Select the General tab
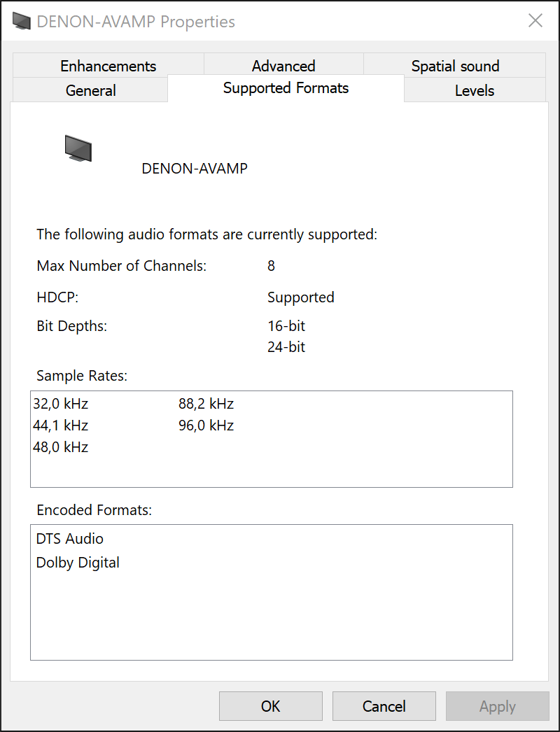 coord(90,90)
